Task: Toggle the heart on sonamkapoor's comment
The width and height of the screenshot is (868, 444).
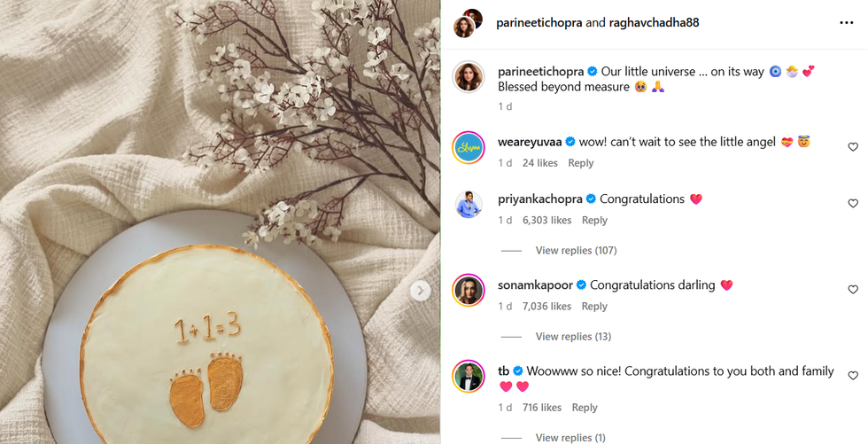Action: click(x=853, y=290)
